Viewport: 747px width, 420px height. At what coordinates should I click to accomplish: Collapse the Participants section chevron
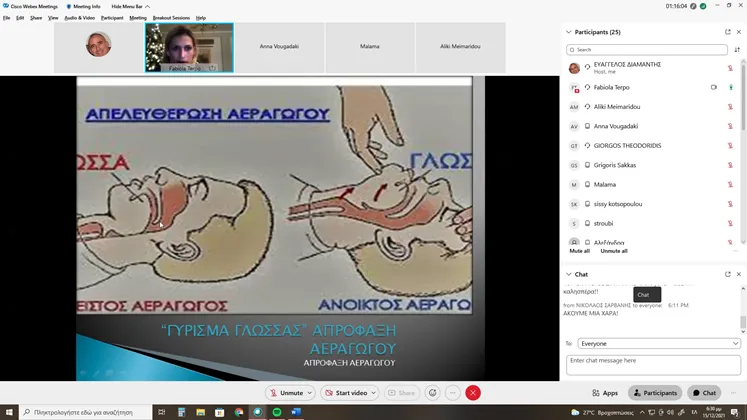pyautogui.click(x=569, y=32)
